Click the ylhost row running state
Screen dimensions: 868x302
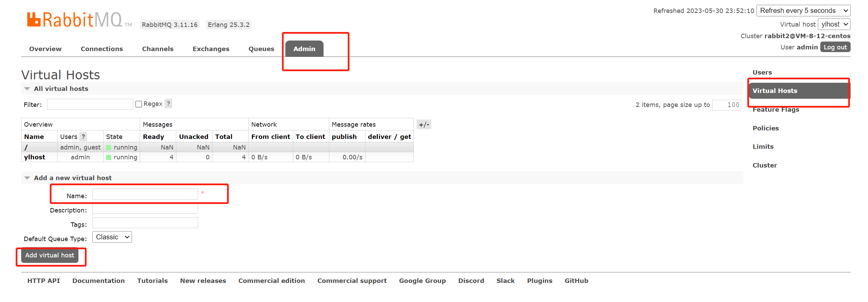click(x=122, y=157)
